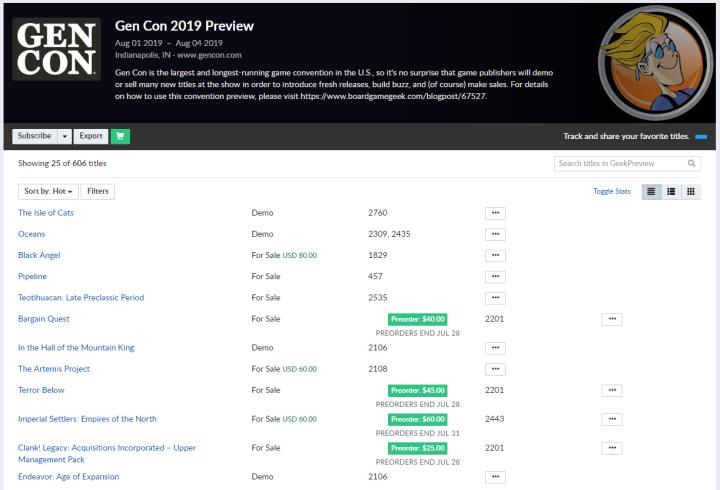Open more options for The Isle of Cats
Image resolution: width=720 pixels, height=490 pixels.
[x=494, y=213]
